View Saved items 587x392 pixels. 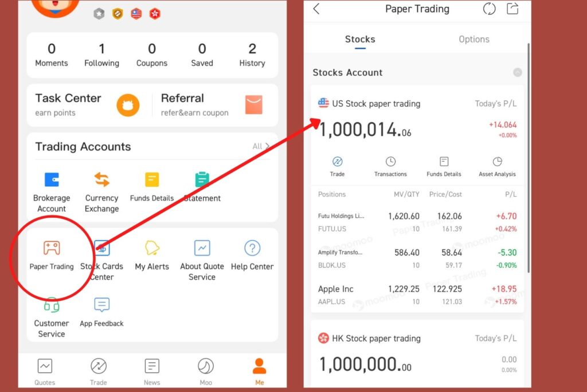202,54
